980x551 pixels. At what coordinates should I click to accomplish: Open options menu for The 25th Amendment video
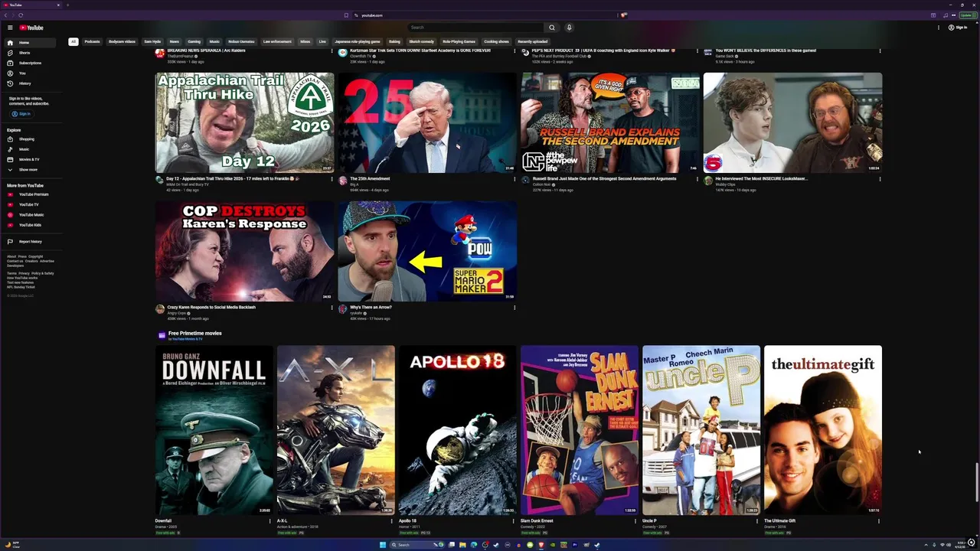[514, 179]
